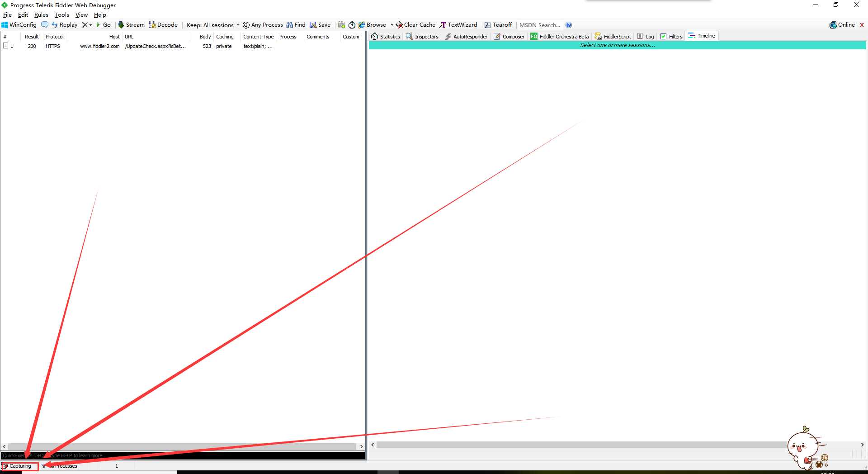Click the All Processes filter in status bar

pos(63,466)
